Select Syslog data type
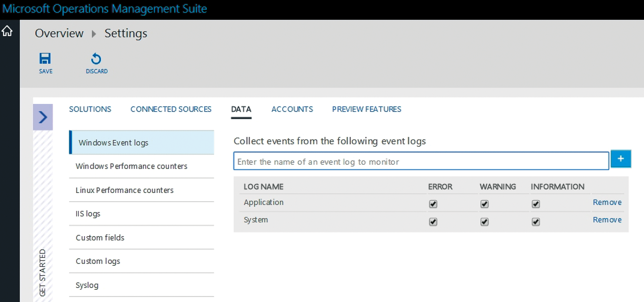 point(142,285)
